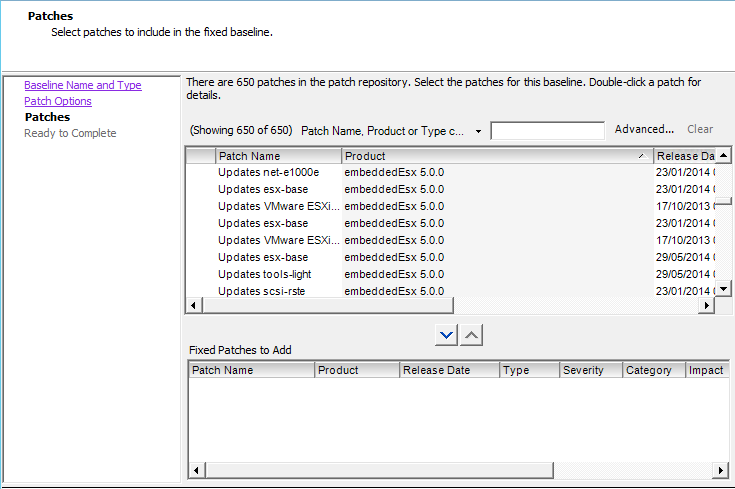Go to Baseline Name and Type step
Image resolution: width=735 pixels, height=489 pixels.
coord(83,86)
